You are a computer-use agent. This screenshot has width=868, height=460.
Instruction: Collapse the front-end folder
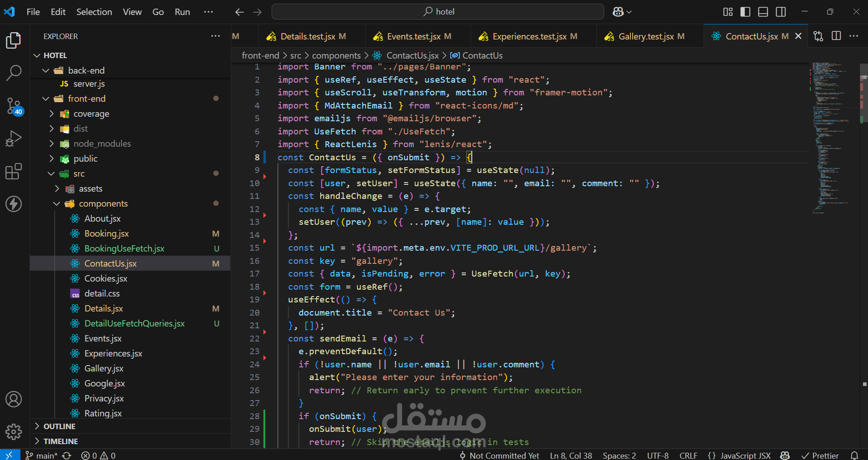point(45,99)
